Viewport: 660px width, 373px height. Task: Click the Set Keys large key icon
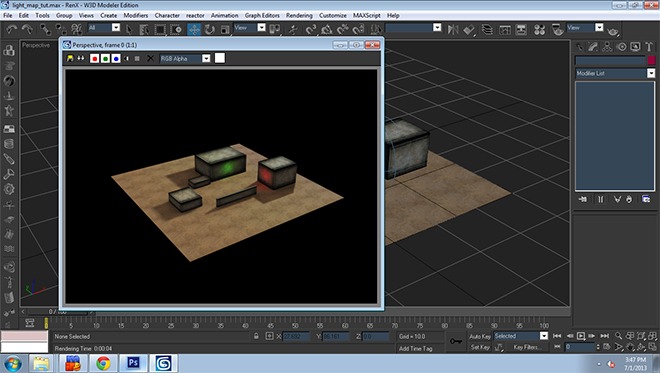[x=455, y=341]
